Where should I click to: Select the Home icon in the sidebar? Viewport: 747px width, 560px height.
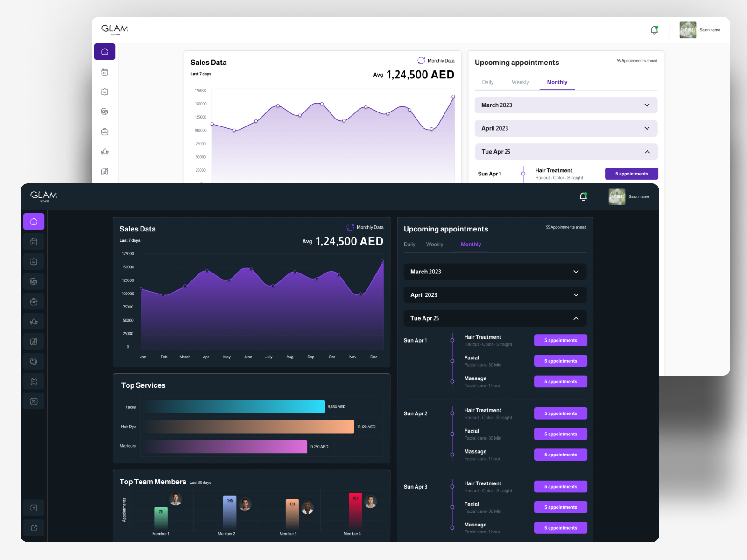tap(34, 222)
